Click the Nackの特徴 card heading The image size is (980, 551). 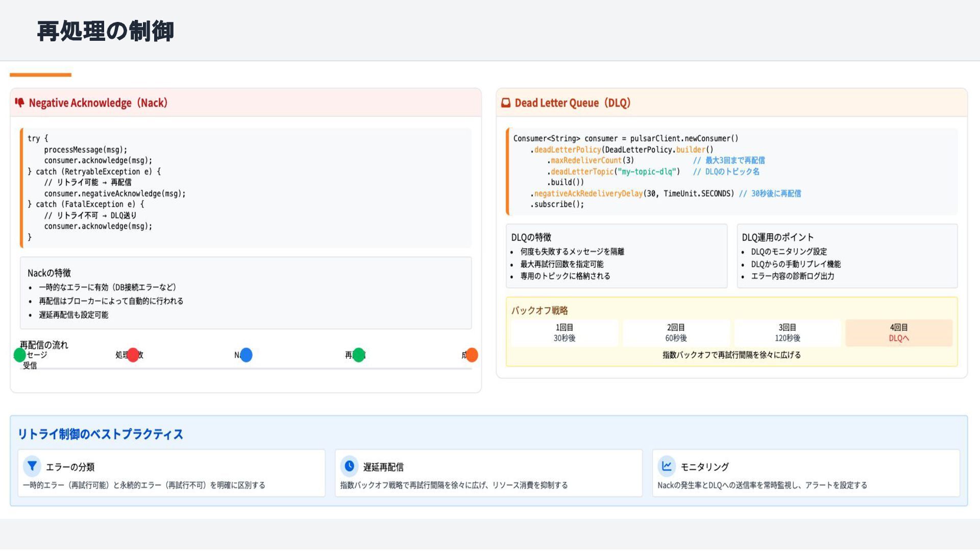pyautogui.click(x=49, y=273)
